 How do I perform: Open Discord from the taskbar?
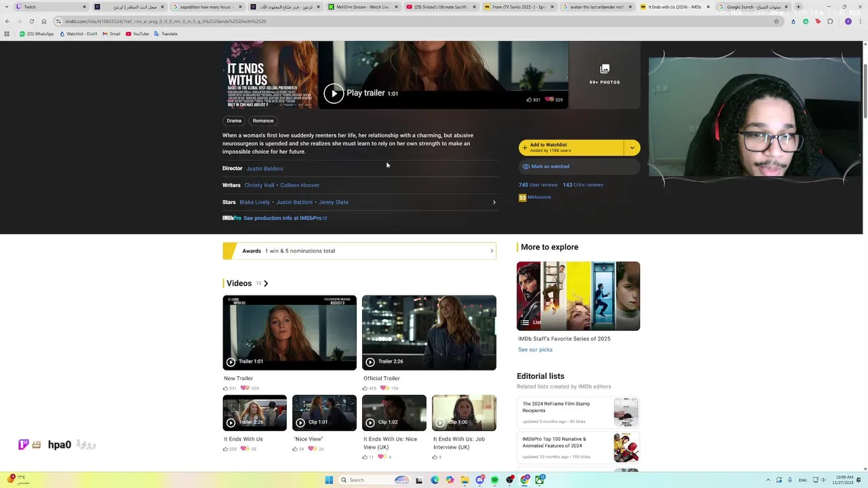click(x=480, y=480)
